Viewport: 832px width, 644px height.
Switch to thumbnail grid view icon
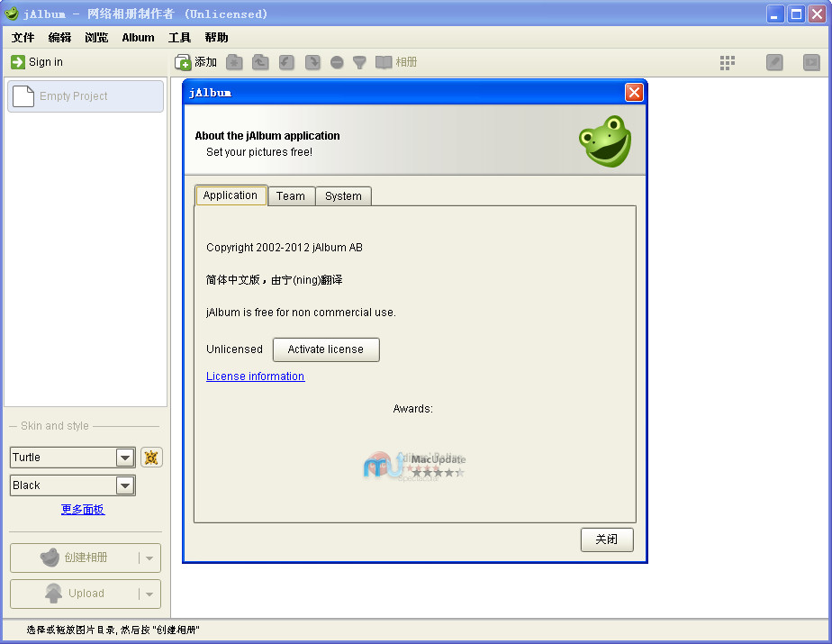[x=728, y=63]
